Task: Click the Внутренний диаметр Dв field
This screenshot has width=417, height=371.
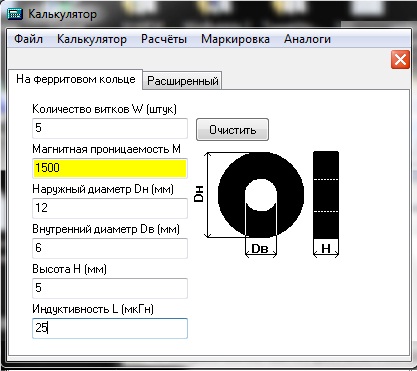Action: point(110,248)
